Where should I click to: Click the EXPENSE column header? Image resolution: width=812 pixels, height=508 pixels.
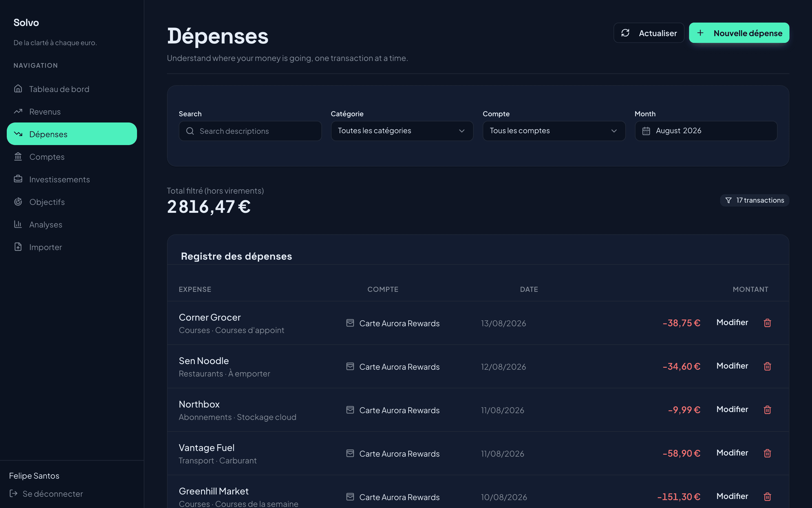tap(195, 289)
